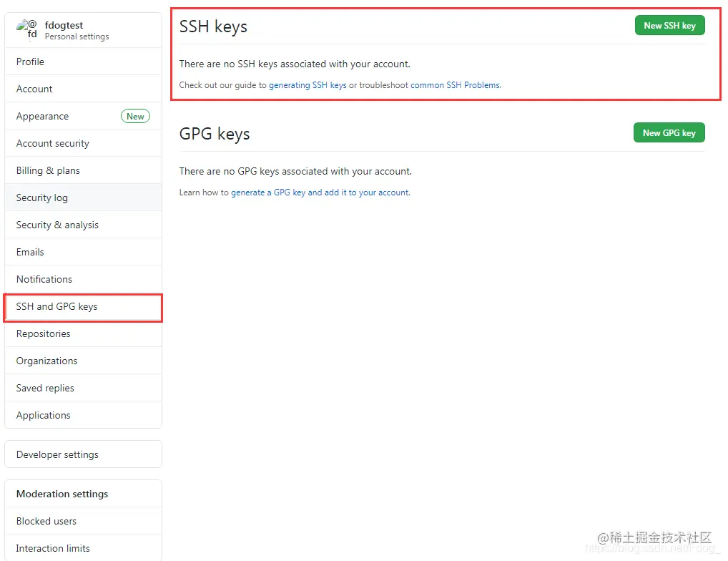The width and height of the screenshot is (728, 561).
Task: Open Notifications settings
Action: 84,279
